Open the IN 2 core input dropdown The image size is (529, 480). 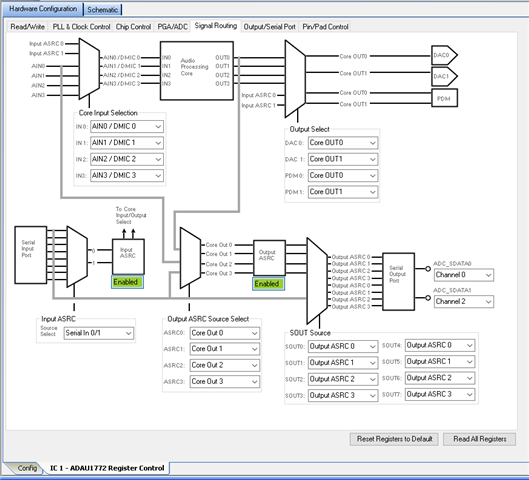(x=127, y=159)
